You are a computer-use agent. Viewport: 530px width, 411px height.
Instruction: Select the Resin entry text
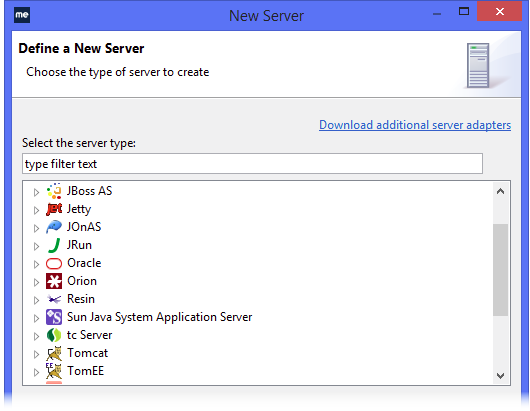click(81, 299)
